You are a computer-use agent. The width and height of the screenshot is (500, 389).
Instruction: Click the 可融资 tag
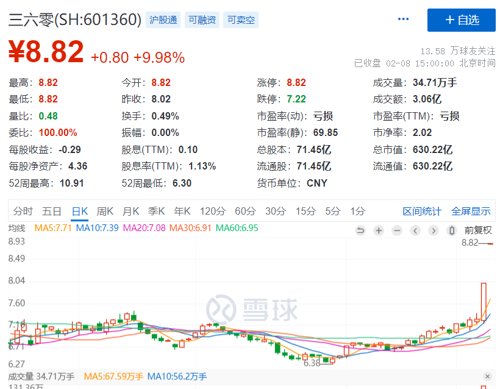(202, 20)
